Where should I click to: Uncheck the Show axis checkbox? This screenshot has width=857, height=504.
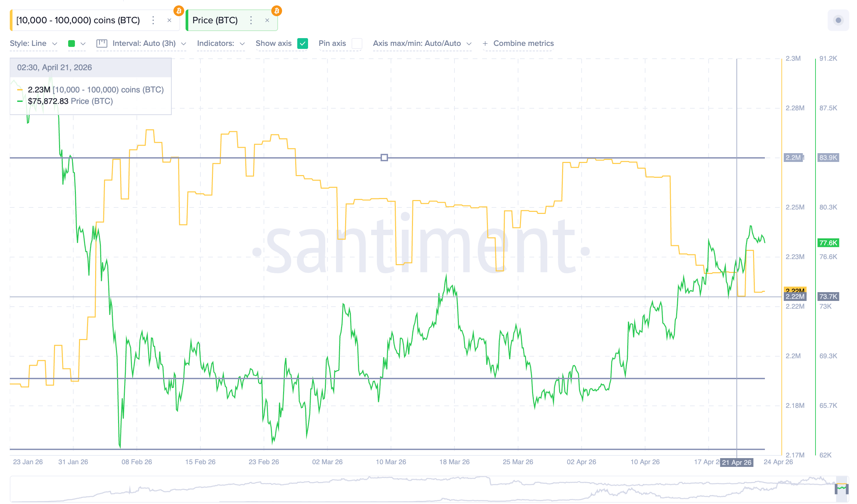(x=302, y=44)
